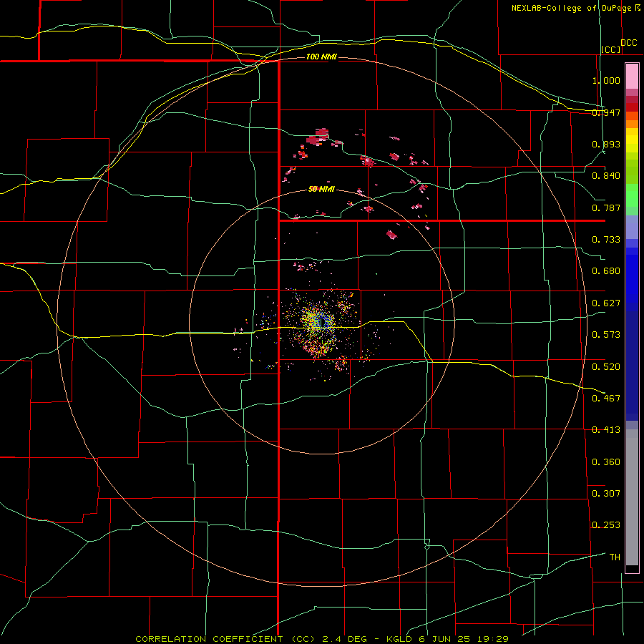Click the 1.000 scale value
Image resolution: width=644 pixels, height=644 pixels.
click(x=606, y=80)
